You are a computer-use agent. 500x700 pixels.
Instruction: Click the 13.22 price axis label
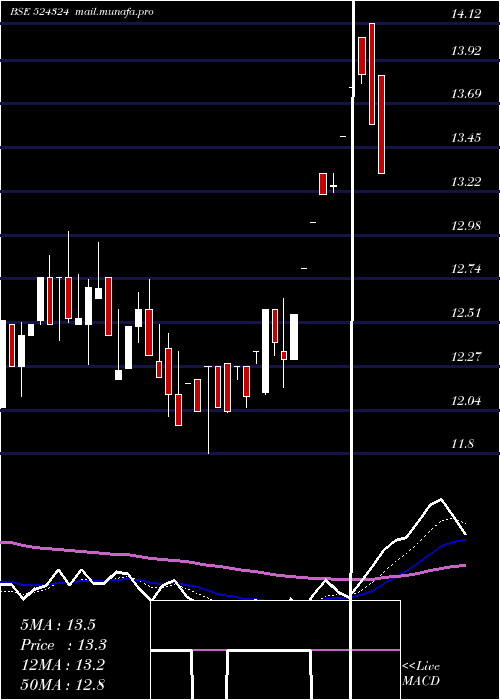(466, 182)
